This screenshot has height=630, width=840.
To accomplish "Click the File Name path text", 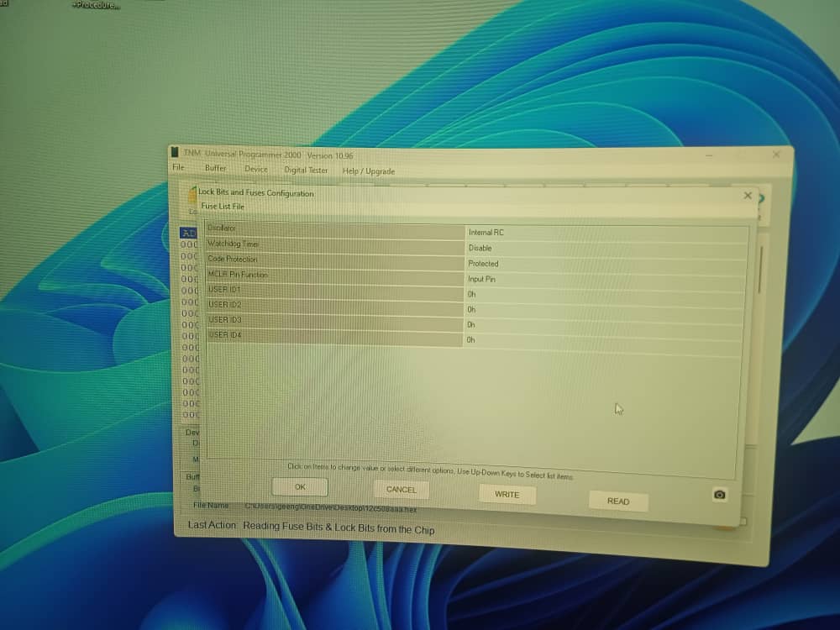I will [x=330, y=508].
